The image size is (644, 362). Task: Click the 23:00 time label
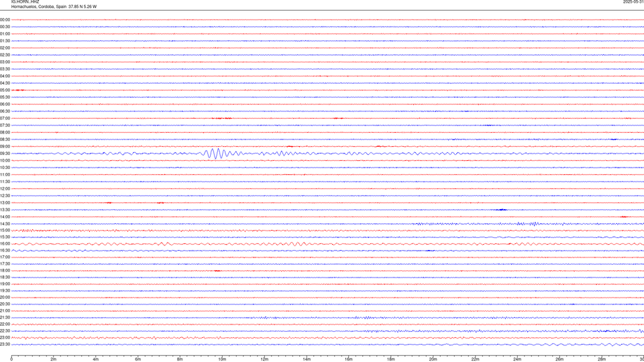point(5,338)
